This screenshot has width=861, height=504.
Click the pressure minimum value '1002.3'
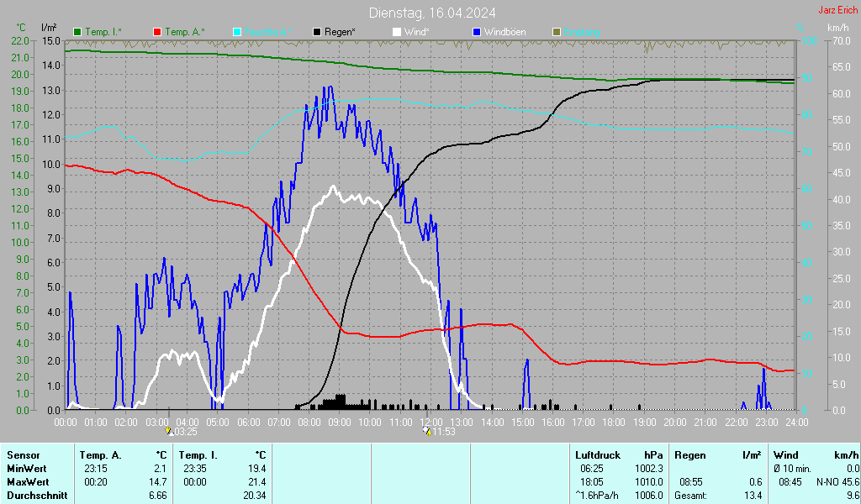(649, 469)
